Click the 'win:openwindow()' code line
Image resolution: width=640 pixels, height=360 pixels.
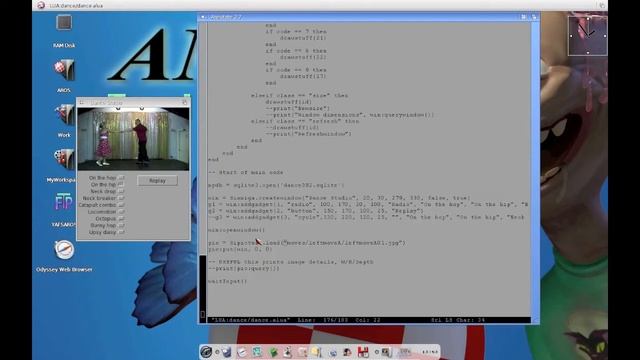[x=236, y=230]
